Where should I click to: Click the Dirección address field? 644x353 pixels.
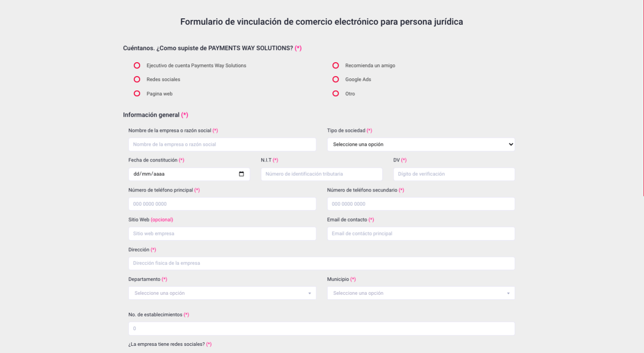click(321, 263)
